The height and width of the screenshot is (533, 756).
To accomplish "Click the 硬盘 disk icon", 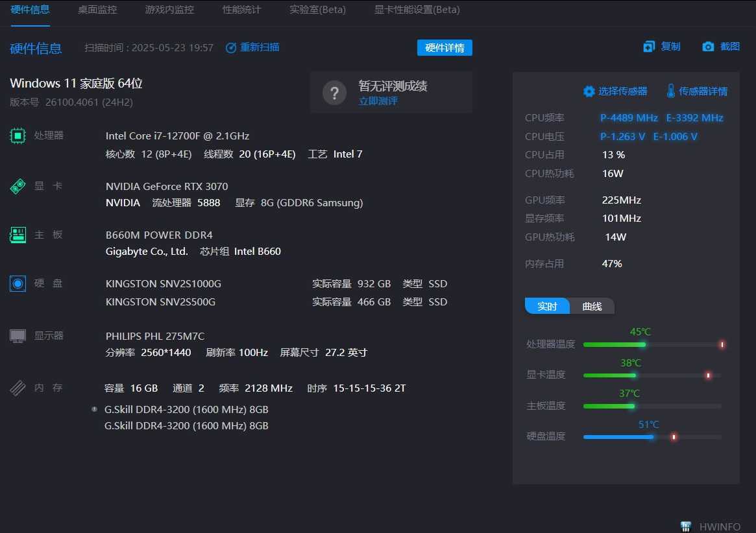I will point(18,283).
